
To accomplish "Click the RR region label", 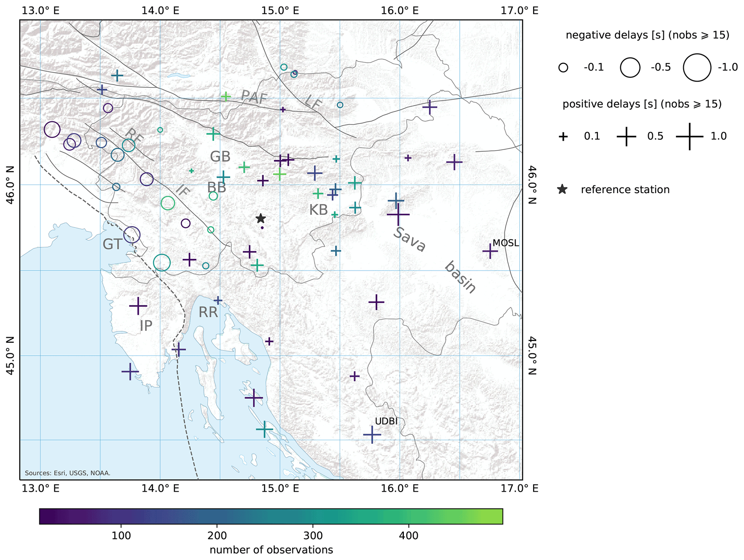I will (208, 312).
